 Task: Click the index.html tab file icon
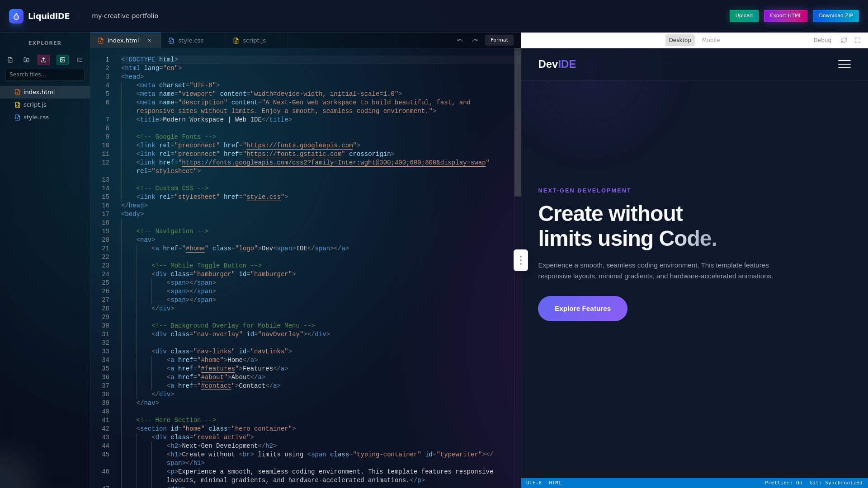(100, 41)
